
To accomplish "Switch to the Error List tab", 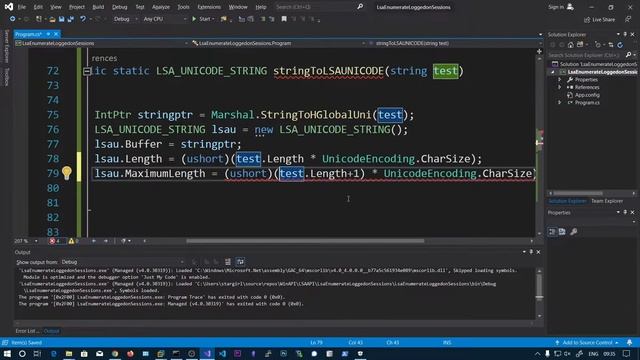I will (x=27, y=331).
